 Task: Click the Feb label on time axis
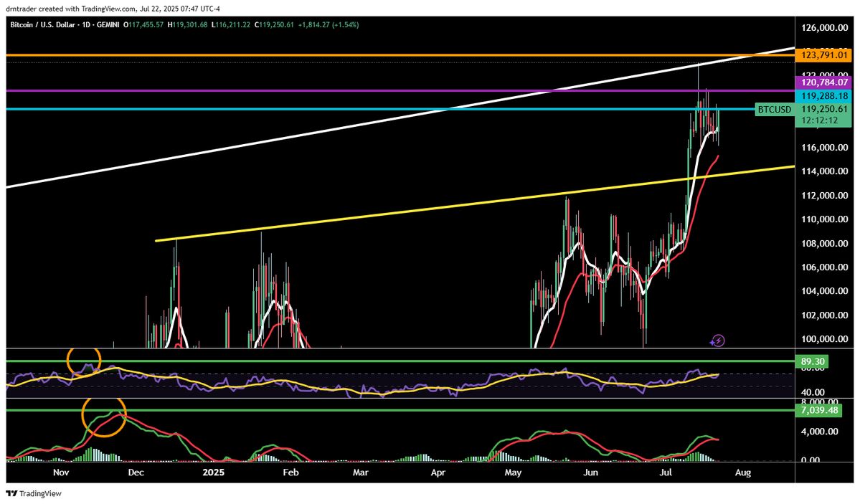[x=290, y=472]
